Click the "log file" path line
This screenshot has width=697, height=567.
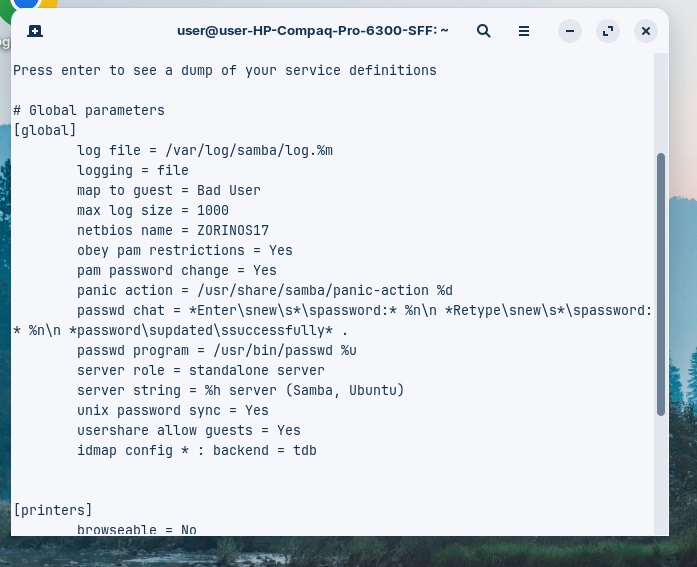204,150
